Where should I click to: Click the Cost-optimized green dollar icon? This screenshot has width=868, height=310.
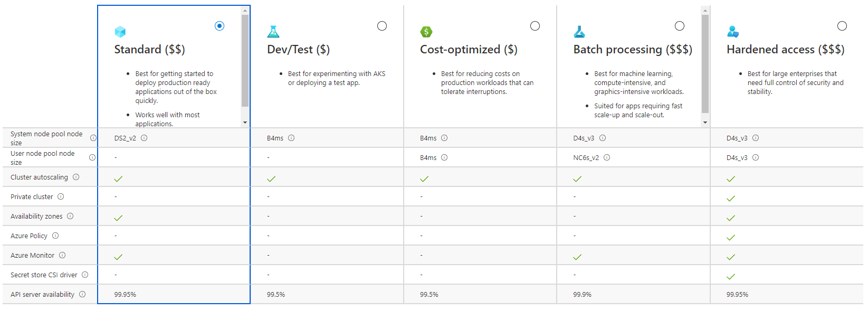coord(426,32)
